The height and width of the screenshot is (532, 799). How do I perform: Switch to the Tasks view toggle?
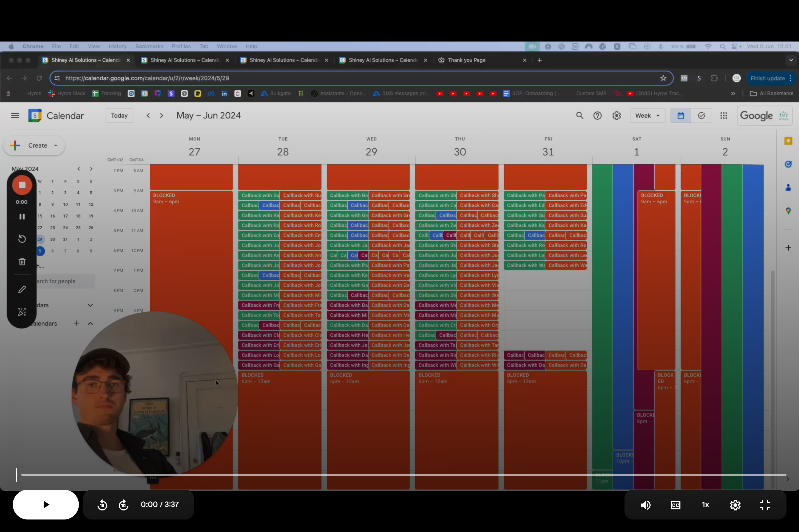coord(701,116)
